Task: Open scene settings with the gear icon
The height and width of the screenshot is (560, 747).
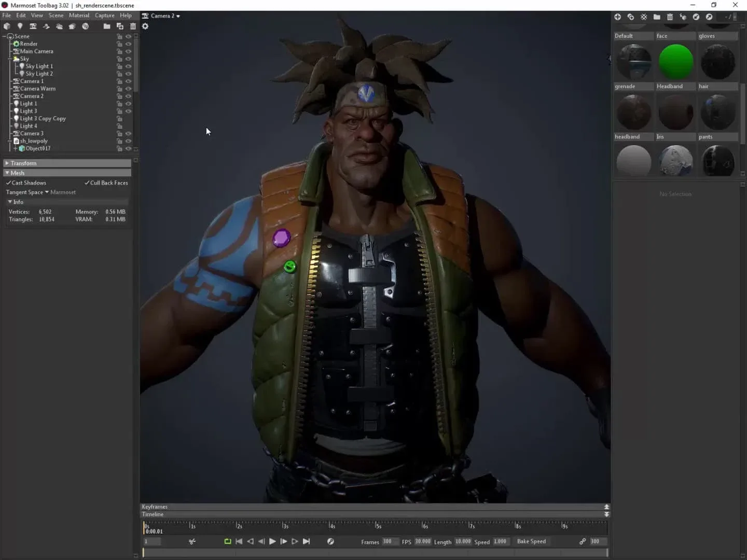Action: click(145, 26)
